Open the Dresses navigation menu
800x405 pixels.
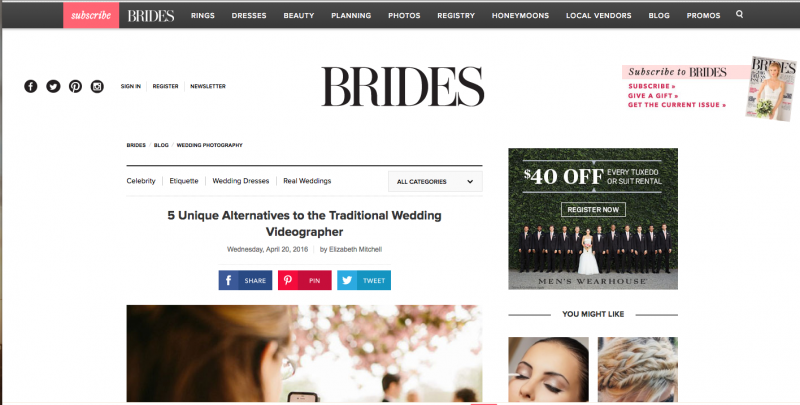(x=249, y=15)
